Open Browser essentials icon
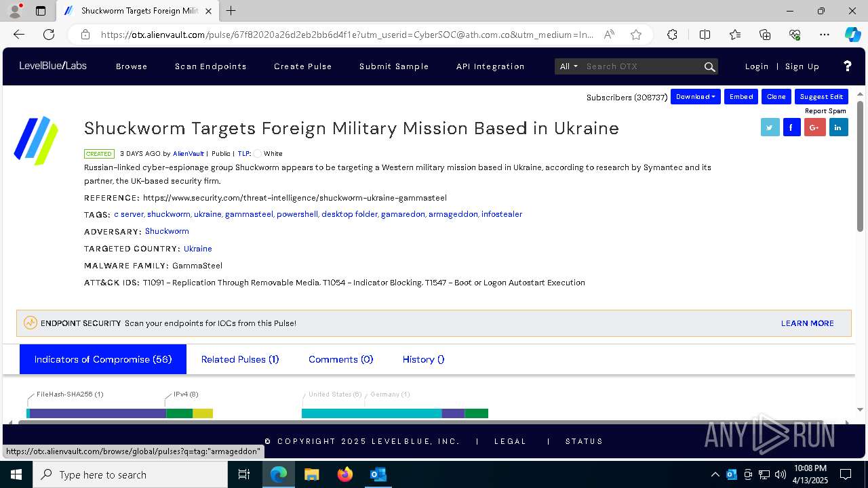 (x=795, y=35)
